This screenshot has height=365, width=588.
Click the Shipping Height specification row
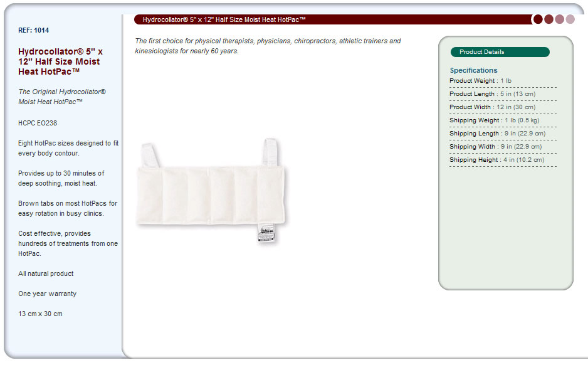point(503,160)
